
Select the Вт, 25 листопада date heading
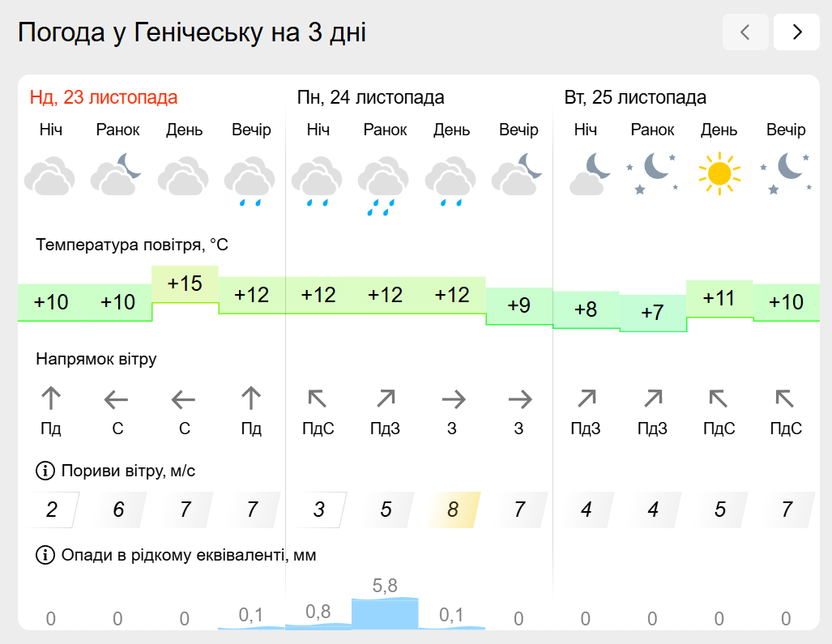(x=635, y=98)
